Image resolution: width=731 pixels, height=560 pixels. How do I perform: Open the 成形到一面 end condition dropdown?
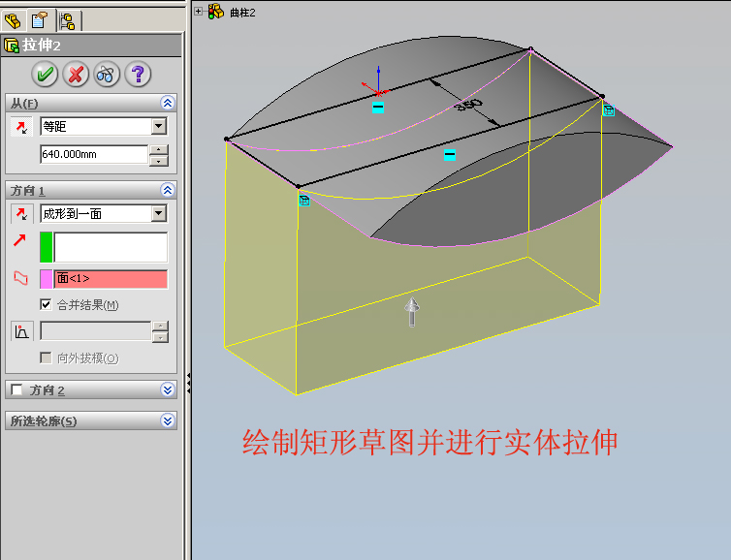pyautogui.click(x=159, y=214)
